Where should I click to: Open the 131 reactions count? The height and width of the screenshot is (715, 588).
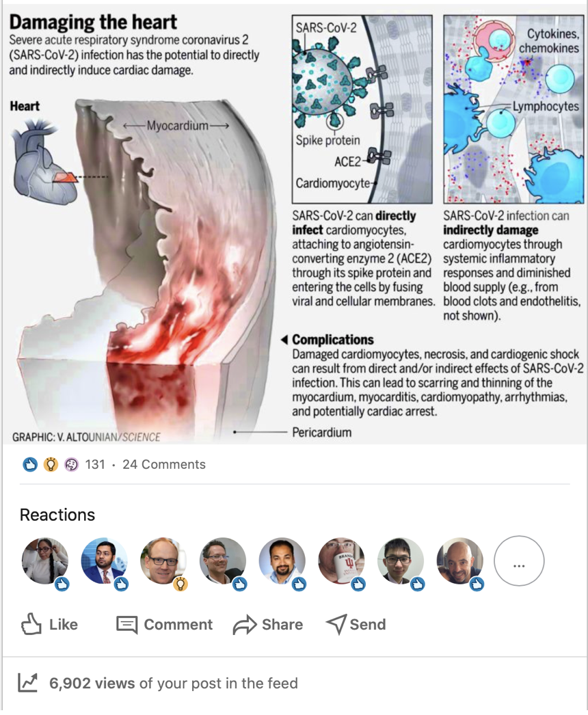[95, 464]
